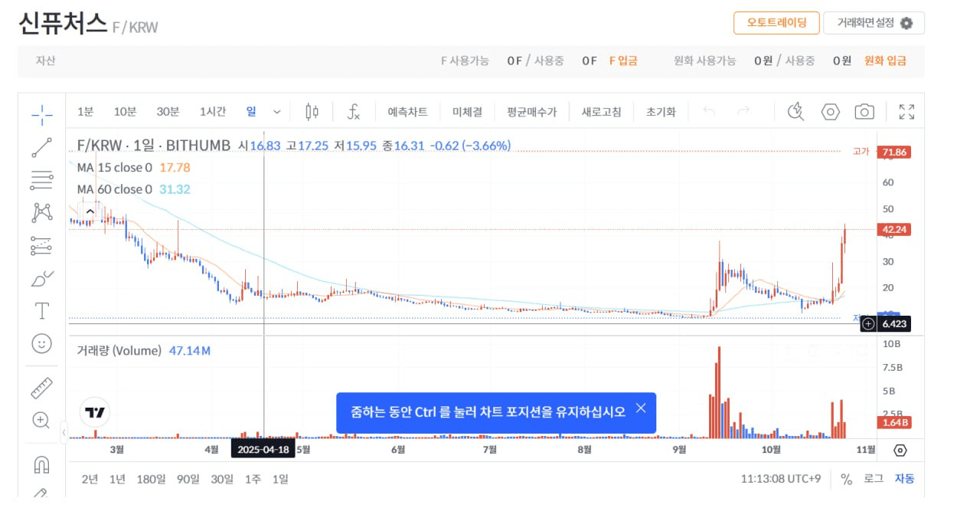Collapse the drawing toolbar side handle
Screen dimensions: 980x508
(x=64, y=433)
